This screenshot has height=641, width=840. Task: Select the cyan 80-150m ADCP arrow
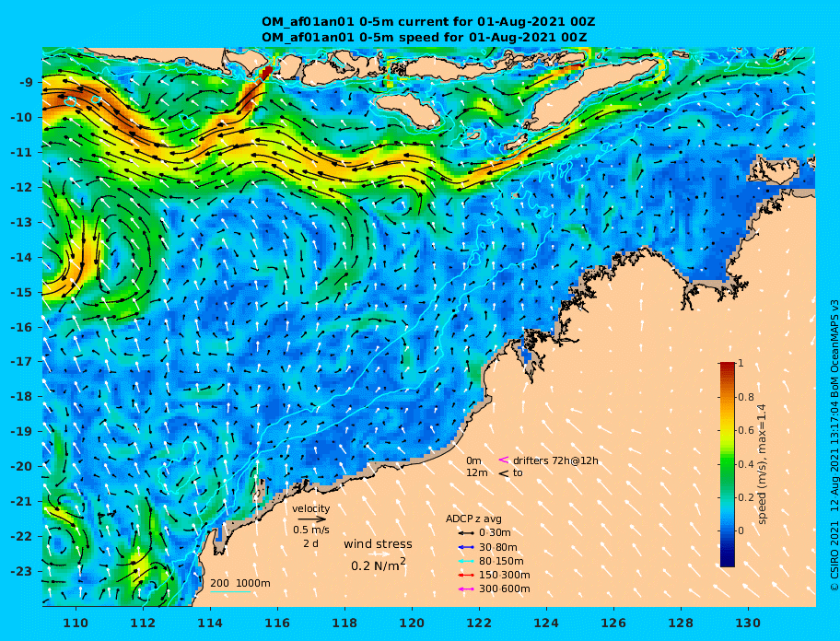pyautogui.click(x=467, y=561)
